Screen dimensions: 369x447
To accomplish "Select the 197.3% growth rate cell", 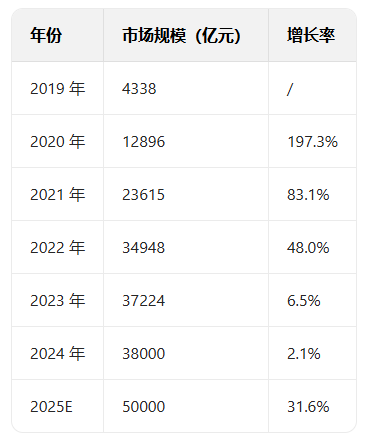I will pos(312,142).
